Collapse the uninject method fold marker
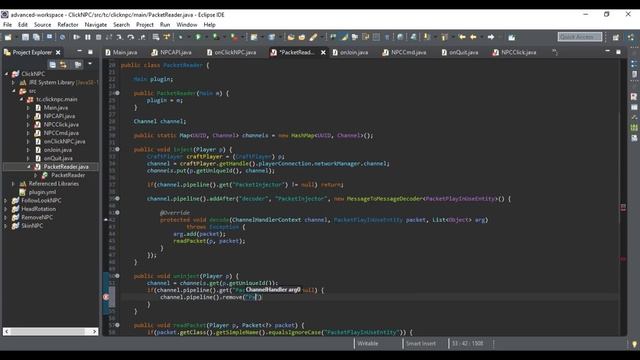The width and height of the screenshot is (640, 360). coord(118,276)
